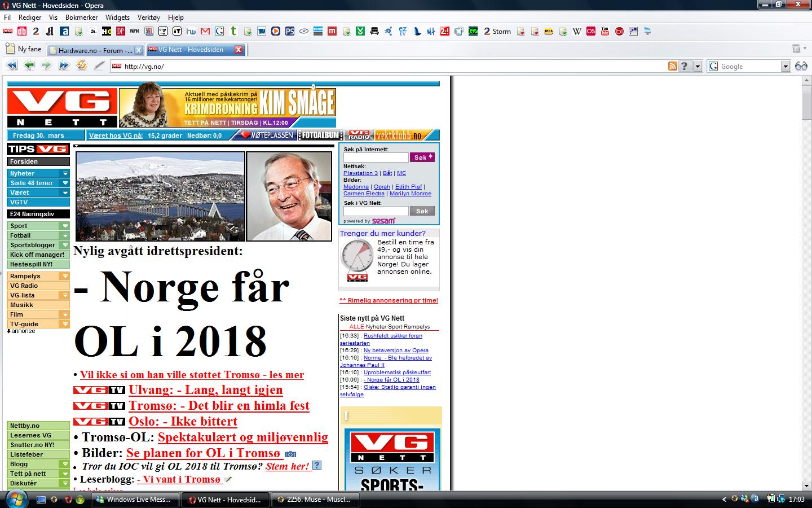Go back with the green Back arrow
Screen dimensions: 812x508
pos(29,65)
